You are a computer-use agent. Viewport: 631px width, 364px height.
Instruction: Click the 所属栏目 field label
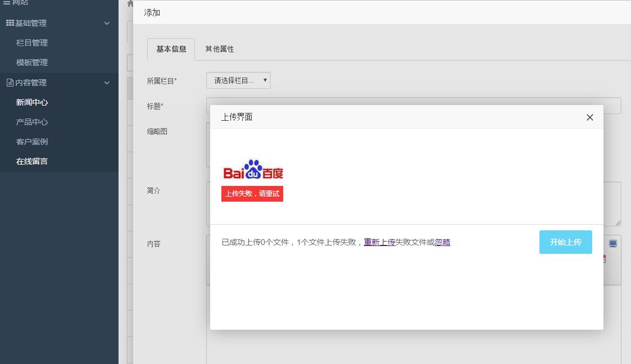[162, 81]
